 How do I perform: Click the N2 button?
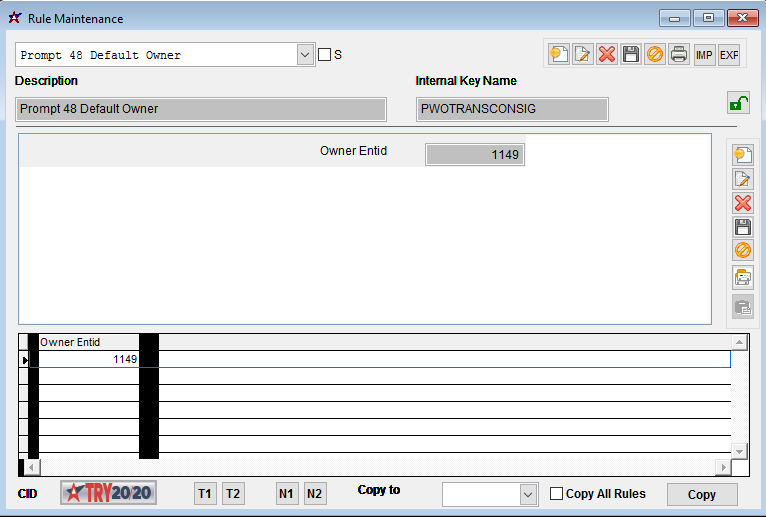pos(315,494)
